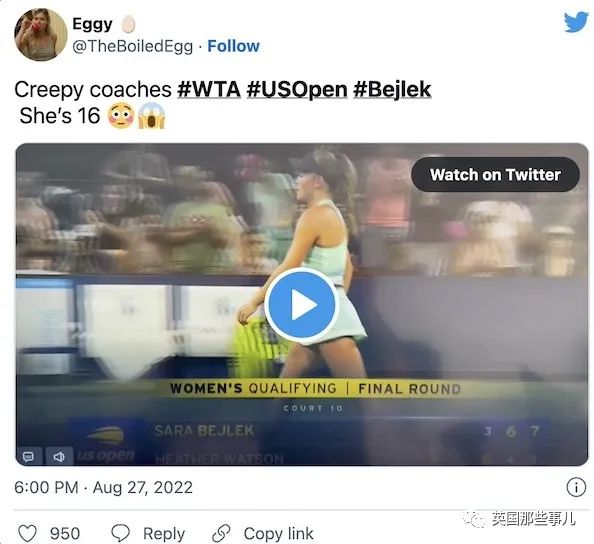594x544 pixels.
Task: Toggle video captions icon
Action: tap(28, 456)
